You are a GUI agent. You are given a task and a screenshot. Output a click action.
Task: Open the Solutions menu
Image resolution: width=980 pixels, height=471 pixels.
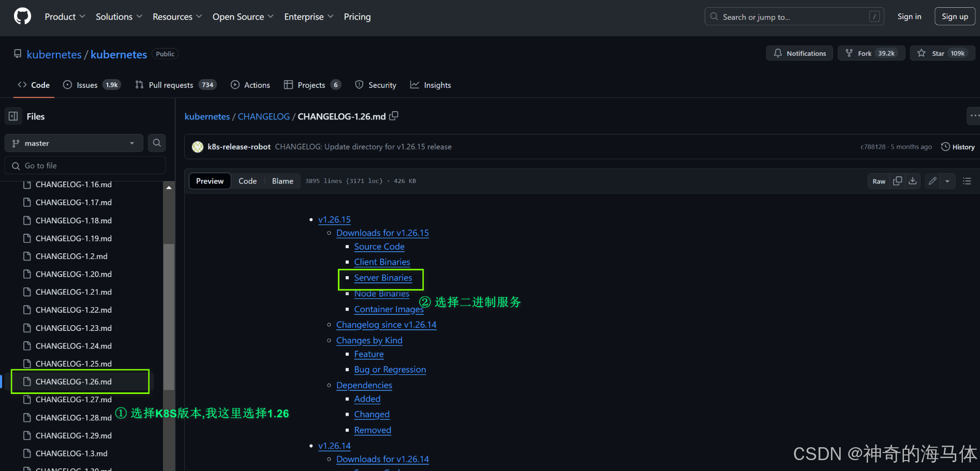point(118,17)
